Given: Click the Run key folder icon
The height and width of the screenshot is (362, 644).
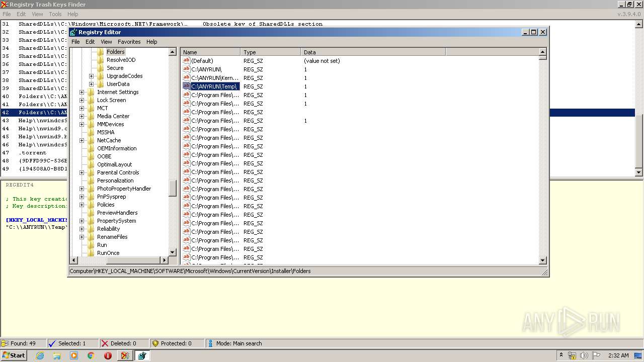Looking at the screenshot, I should (91, 245).
